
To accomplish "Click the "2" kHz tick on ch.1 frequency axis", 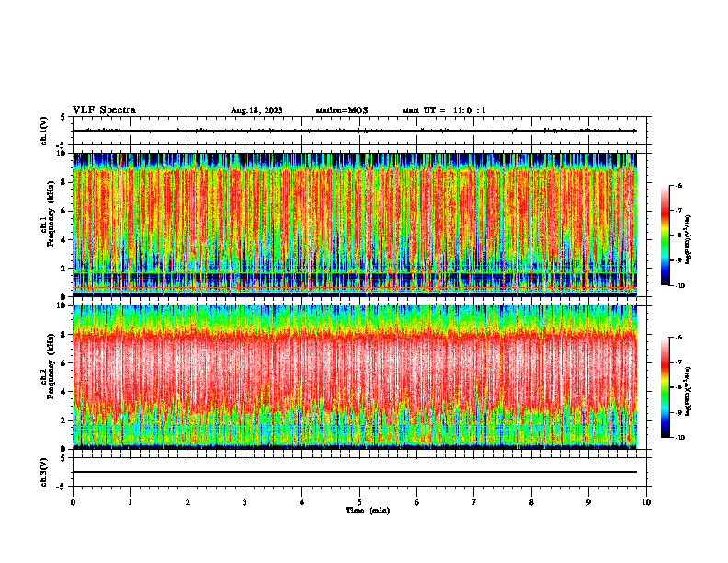I will (64, 268).
